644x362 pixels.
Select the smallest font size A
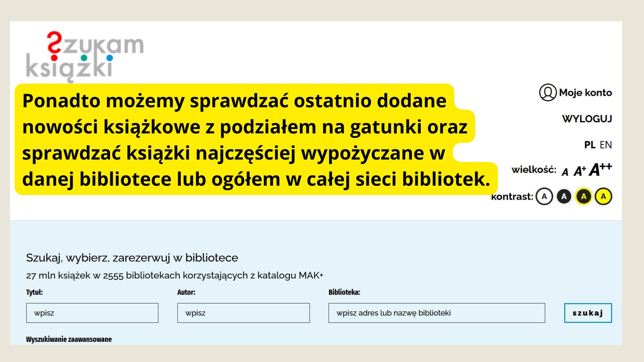point(565,172)
